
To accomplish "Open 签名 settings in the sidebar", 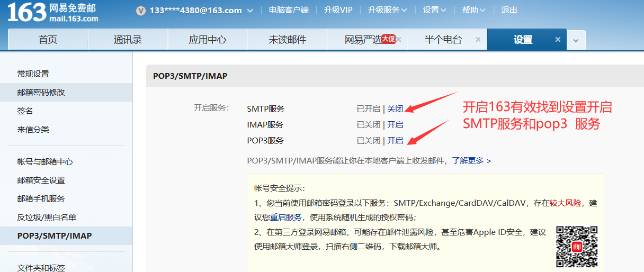I will (x=25, y=111).
